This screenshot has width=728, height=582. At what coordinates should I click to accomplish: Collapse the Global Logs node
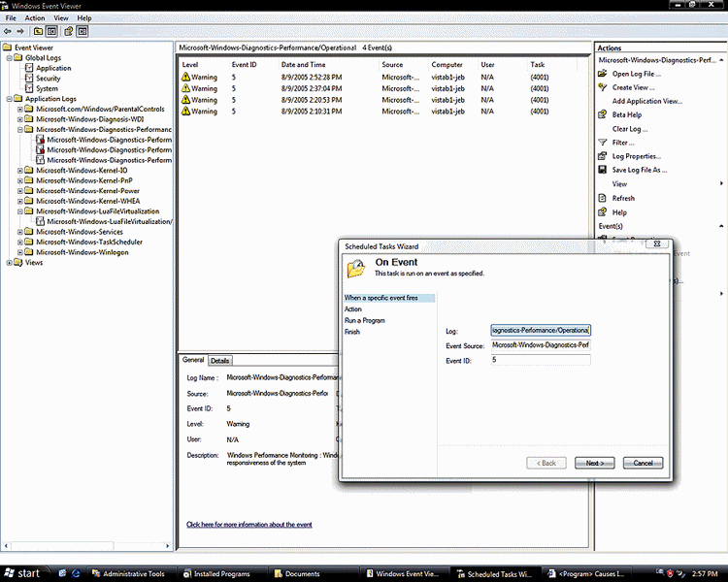click(9, 58)
